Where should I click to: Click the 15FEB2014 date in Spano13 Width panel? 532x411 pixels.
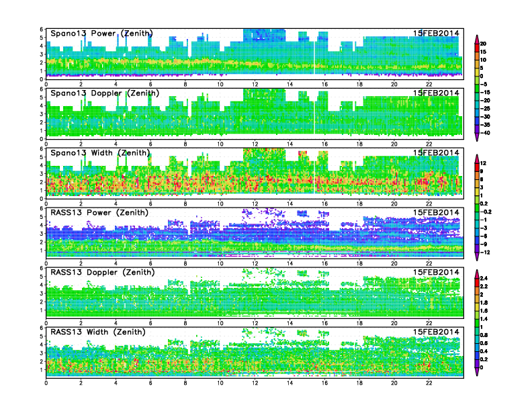click(x=436, y=152)
